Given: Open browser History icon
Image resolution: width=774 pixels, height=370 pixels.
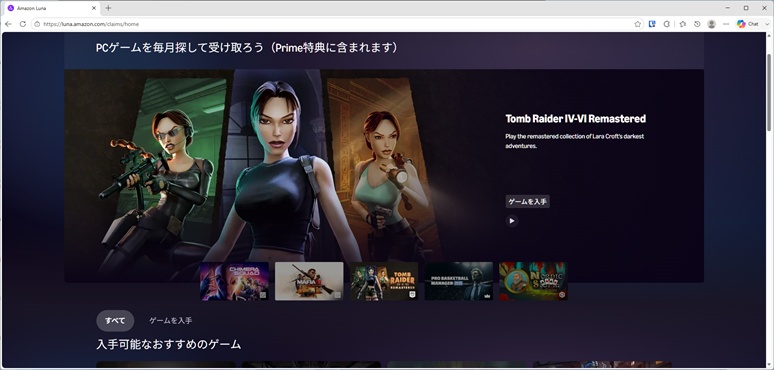Looking at the screenshot, I should coord(697,24).
